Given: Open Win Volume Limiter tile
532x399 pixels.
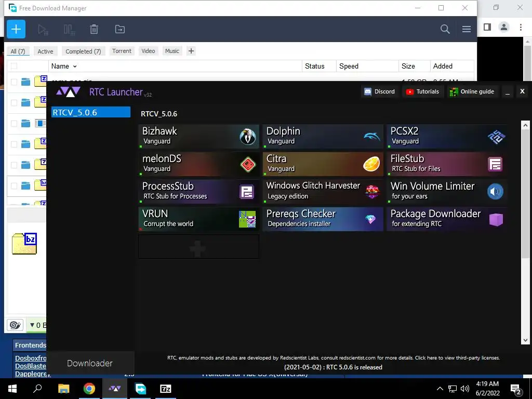Looking at the screenshot, I should pos(447,191).
